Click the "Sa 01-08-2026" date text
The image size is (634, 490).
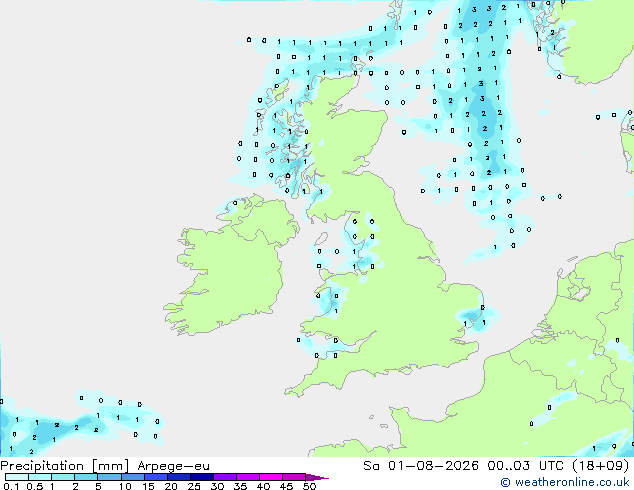(421, 466)
